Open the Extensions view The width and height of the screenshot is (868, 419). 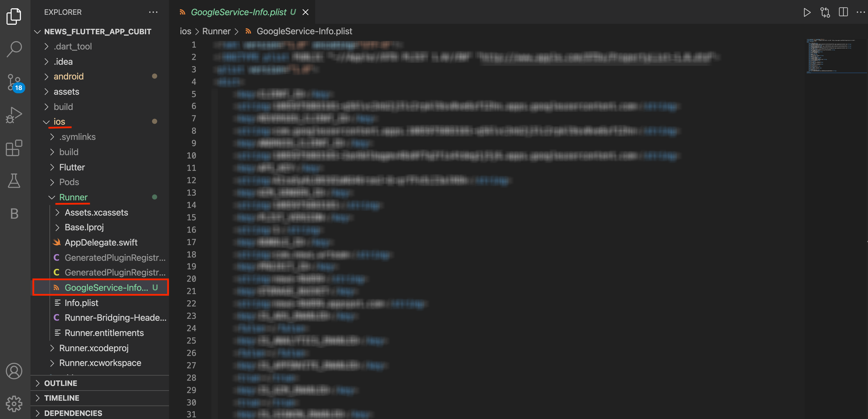(14, 148)
